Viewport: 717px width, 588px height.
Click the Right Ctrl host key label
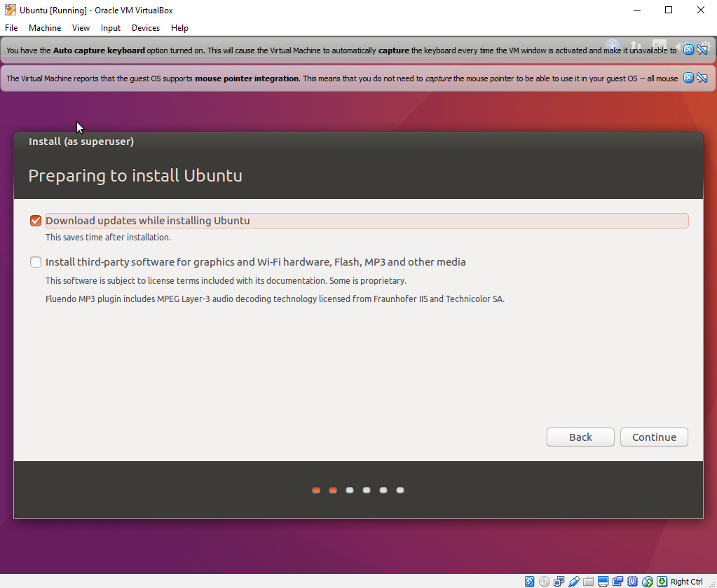click(x=686, y=582)
